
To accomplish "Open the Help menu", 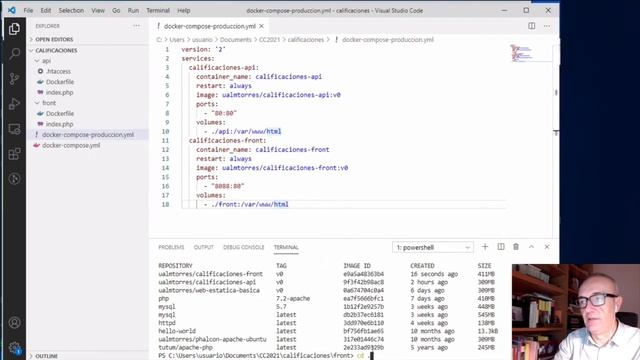I will pyautogui.click(x=184, y=11).
